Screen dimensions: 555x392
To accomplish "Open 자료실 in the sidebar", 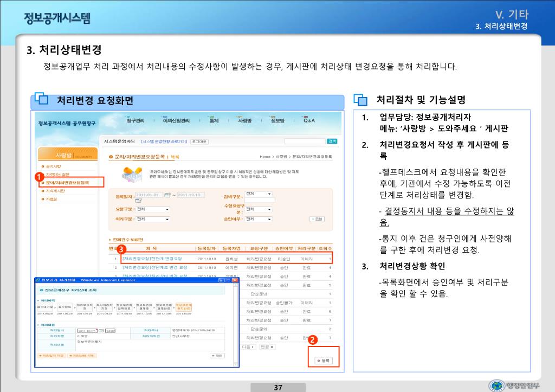I will click(x=51, y=199).
